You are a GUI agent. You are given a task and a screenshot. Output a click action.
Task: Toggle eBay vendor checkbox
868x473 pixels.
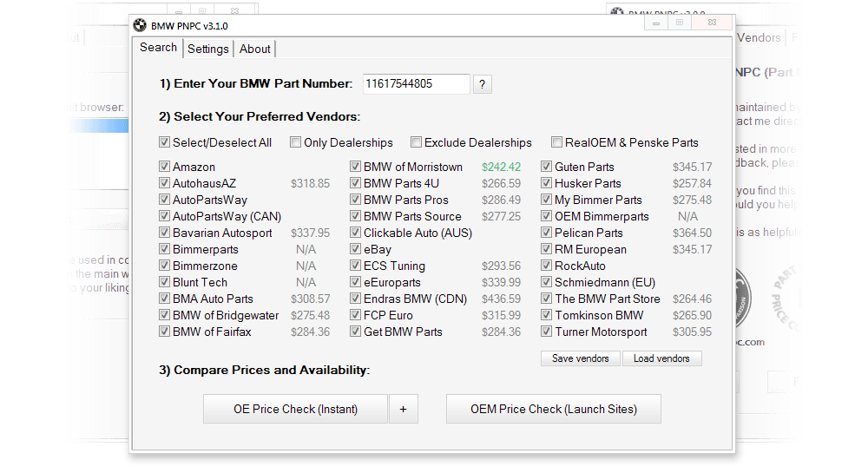tap(355, 249)
